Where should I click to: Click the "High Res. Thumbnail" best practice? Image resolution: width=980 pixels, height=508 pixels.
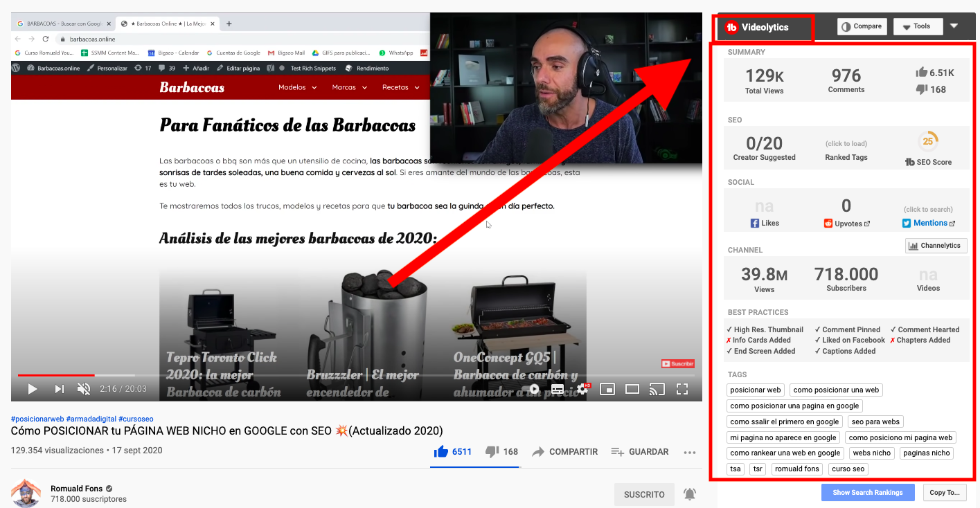coord(765,330)
